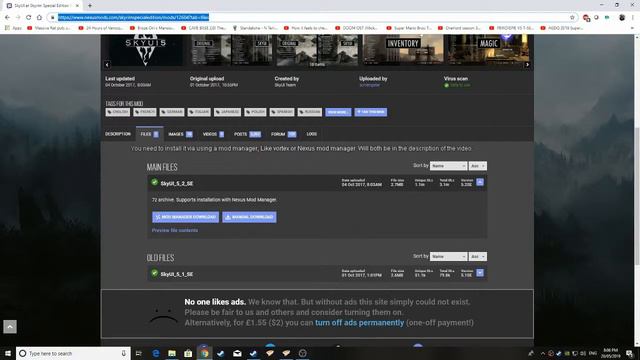Collapse the SkyUI_5_2_SE file entry
The image size is (640, 360).
pos(480,182)
